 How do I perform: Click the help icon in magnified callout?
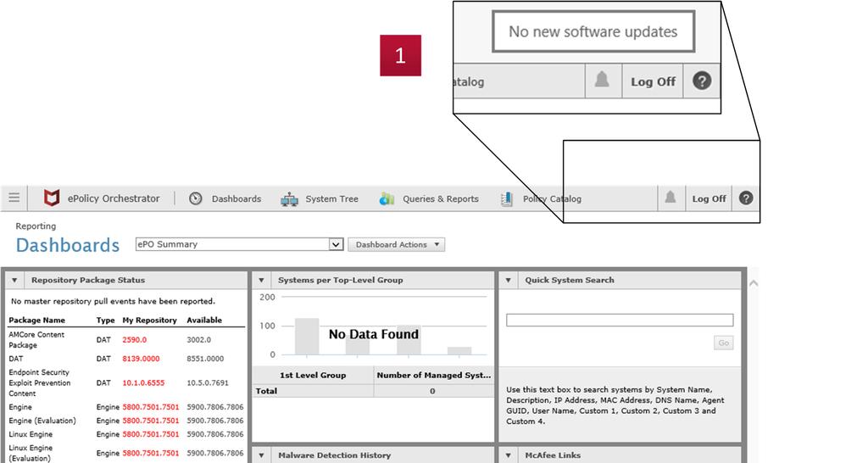coord(701,81)
